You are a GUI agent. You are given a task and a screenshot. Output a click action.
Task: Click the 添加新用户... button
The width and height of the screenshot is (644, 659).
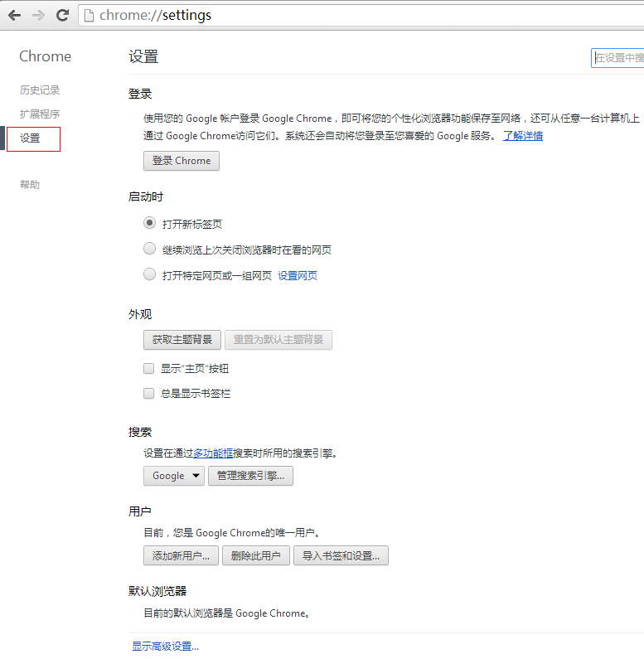(181, 555)
